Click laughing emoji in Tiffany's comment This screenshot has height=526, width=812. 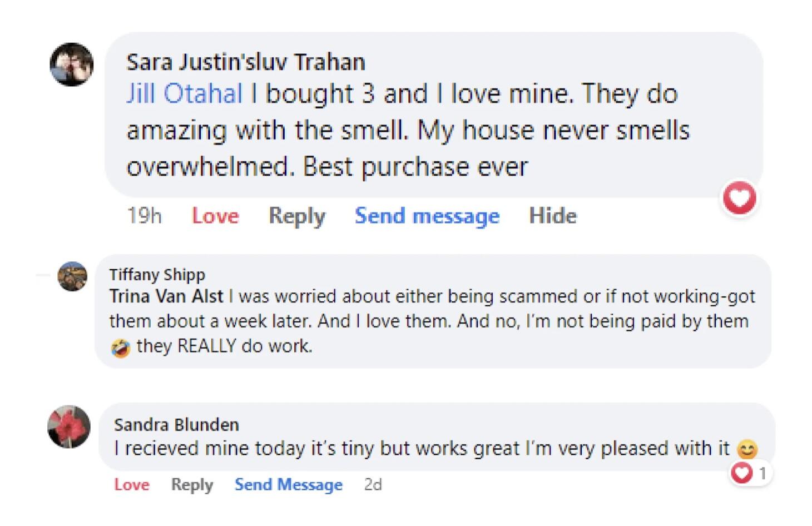coord(120,348)
